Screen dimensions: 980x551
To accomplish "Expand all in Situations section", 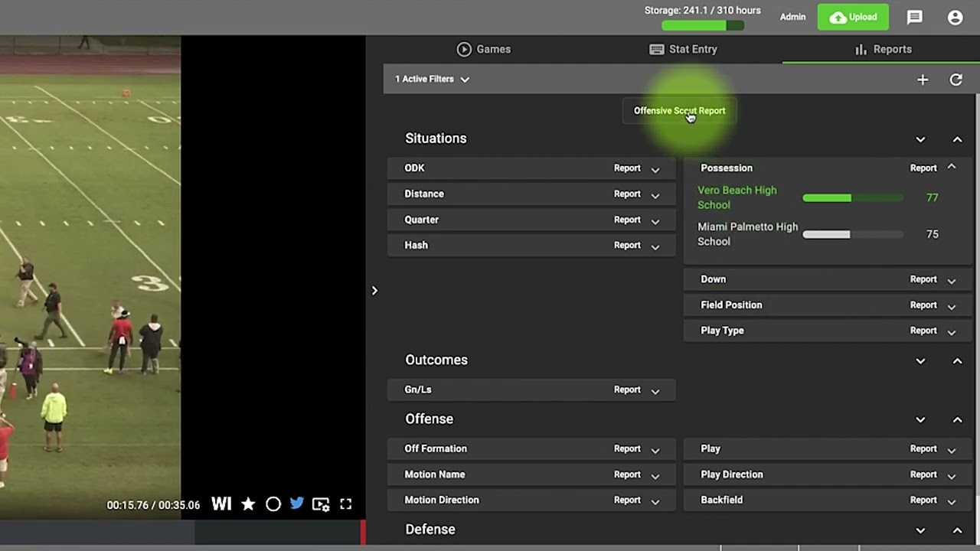I will pos(920,139).
